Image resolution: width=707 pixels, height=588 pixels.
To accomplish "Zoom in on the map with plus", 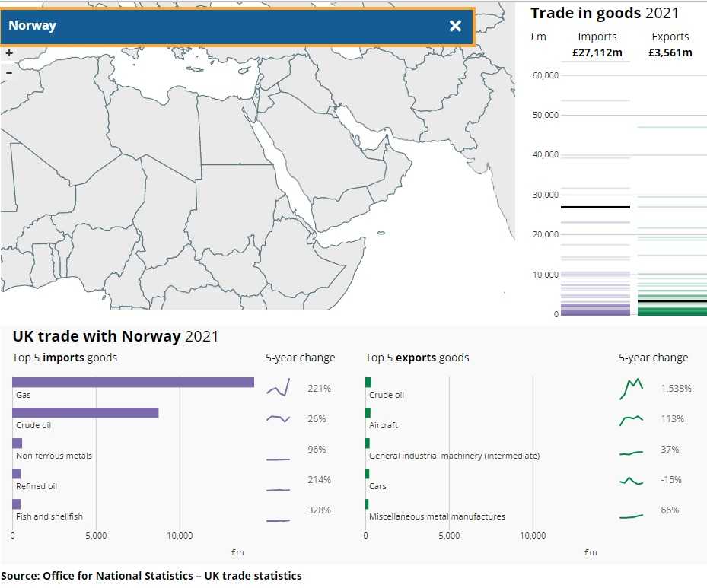I will click(9, 54).
